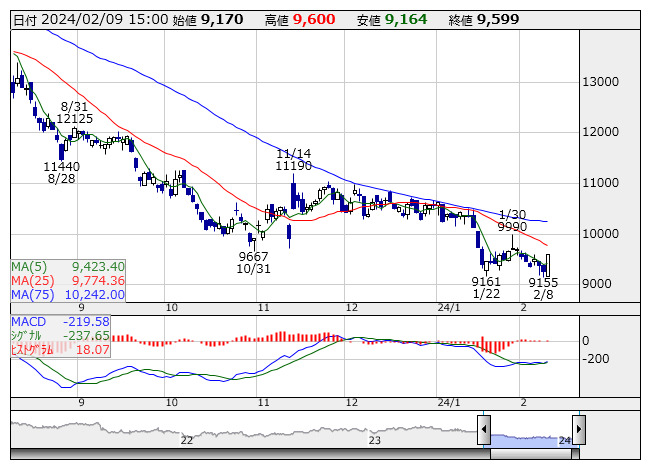Select the MA(75) legend entry
The image size is (653, 470).
(68, 295)
